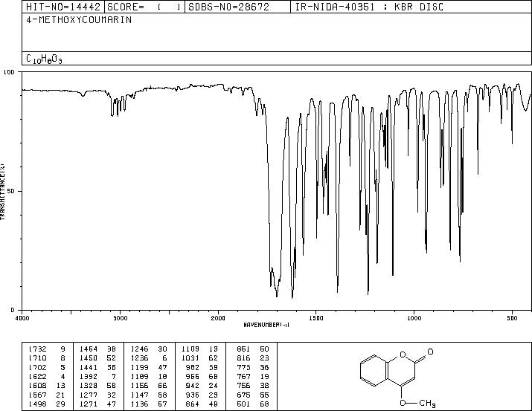
Task: Select the molecular formula C10H8O3
Action: tap(44, 59)
